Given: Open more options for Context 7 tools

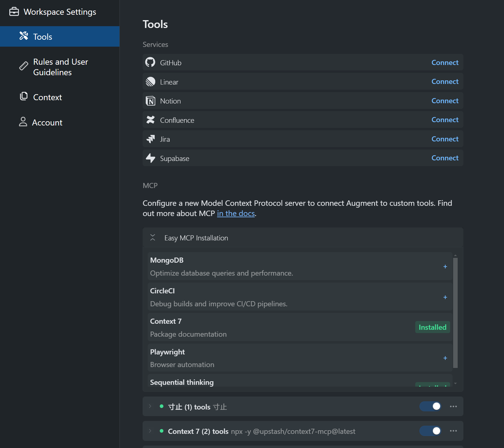Looking at the screenshot, I should pos(453,431).
